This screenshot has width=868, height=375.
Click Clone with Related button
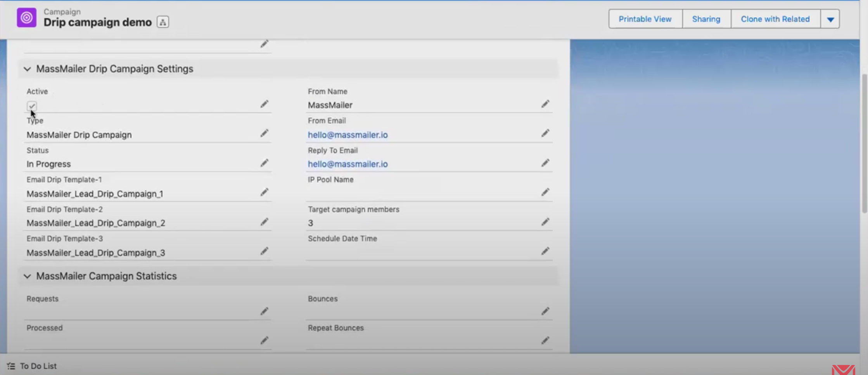click(x=775, y=19)
